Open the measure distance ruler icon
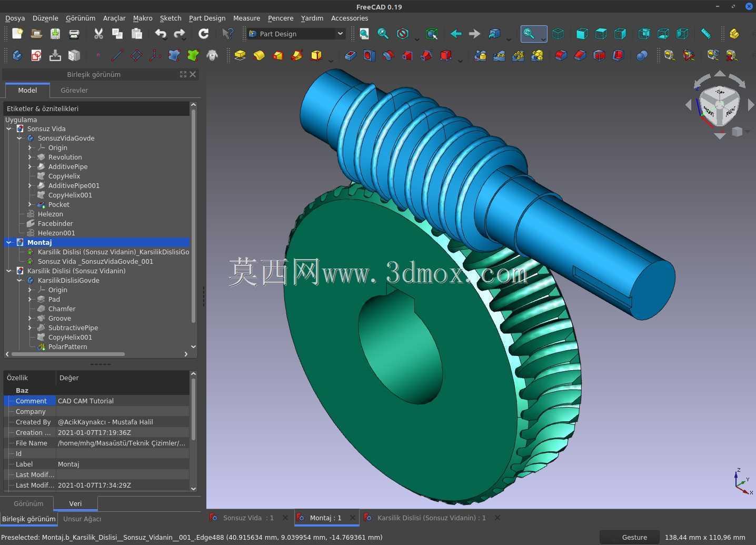756x545 pixels. coord(706,34)
